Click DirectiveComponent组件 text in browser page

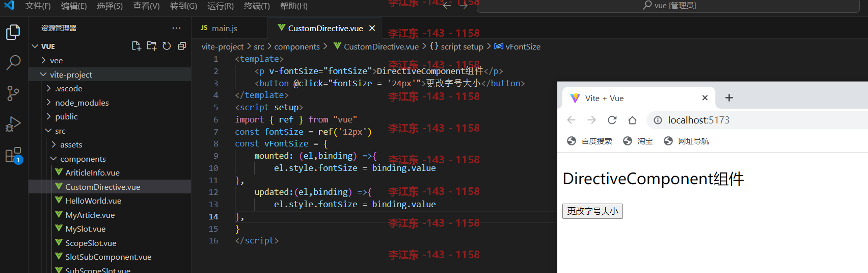click(653, 179)
